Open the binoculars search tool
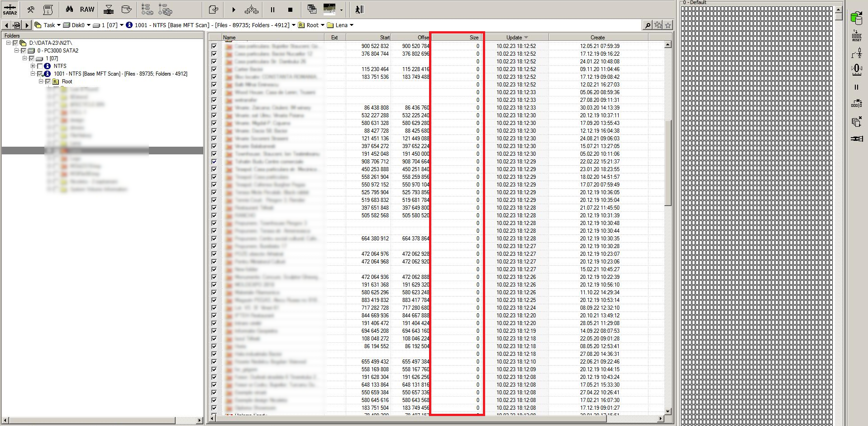 tap(69, 9)
